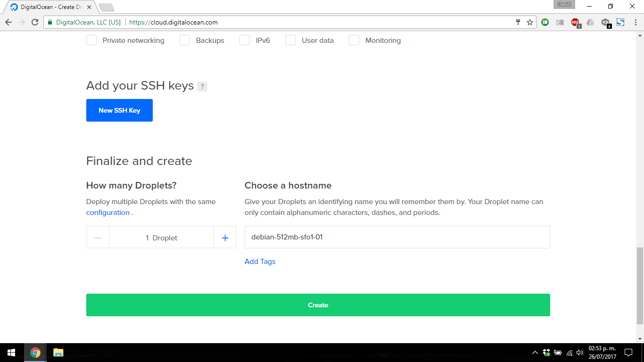Open a new browser tab
Screen dimensions: 644x362
107,8
